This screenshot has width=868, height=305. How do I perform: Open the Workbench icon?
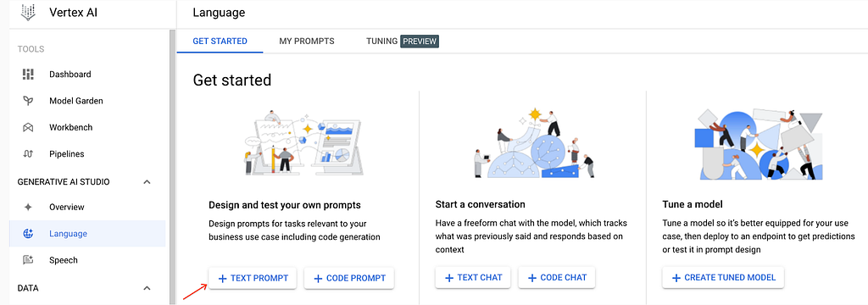tap(28, 127)
